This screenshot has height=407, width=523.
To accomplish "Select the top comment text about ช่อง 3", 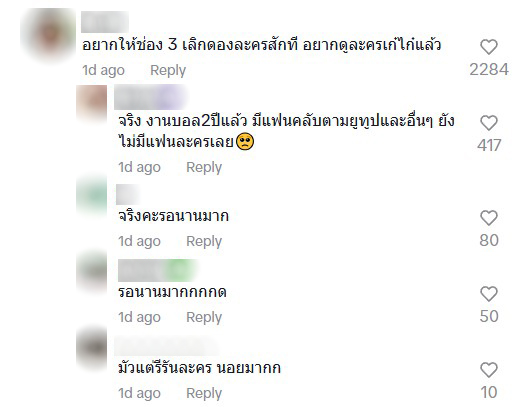I will 262,45.
